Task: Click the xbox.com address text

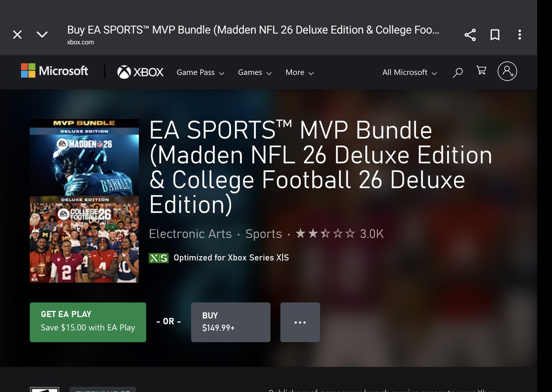Action: [80, 42]
